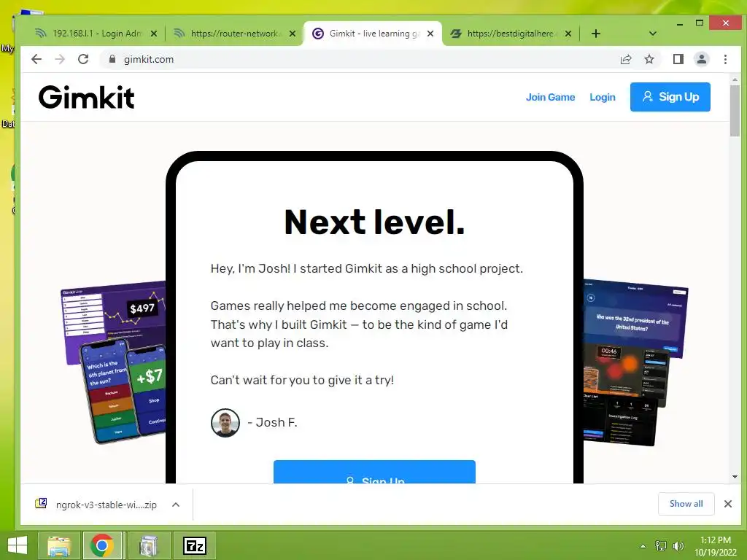The image size is (747, 560).
Task: Click the game screenshots image on right
Action: (x=635, y=362)
